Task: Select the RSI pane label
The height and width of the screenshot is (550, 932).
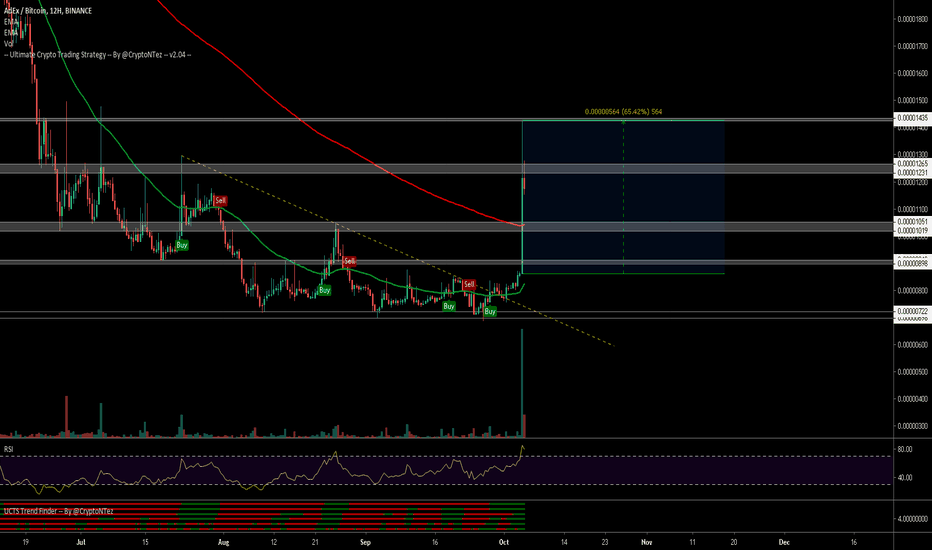Action: (8, 449)
